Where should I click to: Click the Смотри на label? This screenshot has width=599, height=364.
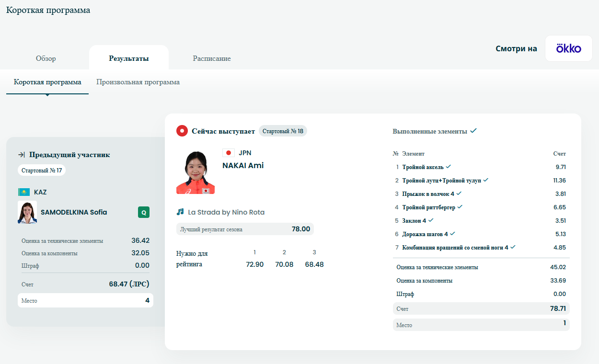516,48
